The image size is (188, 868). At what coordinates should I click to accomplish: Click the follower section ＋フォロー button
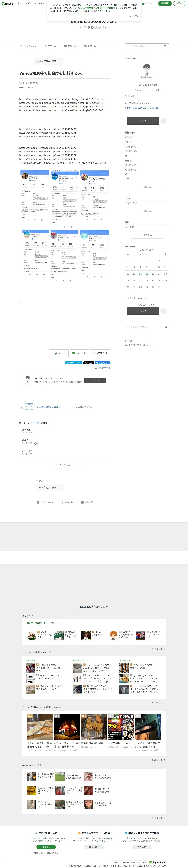143,311
